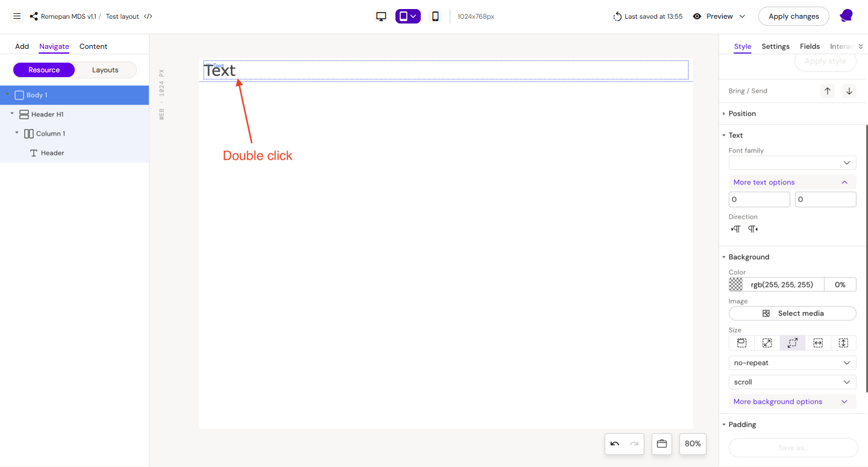The image size is (868, 467).
Task: Click the 80% zoom level button
Action: [693, 444]
